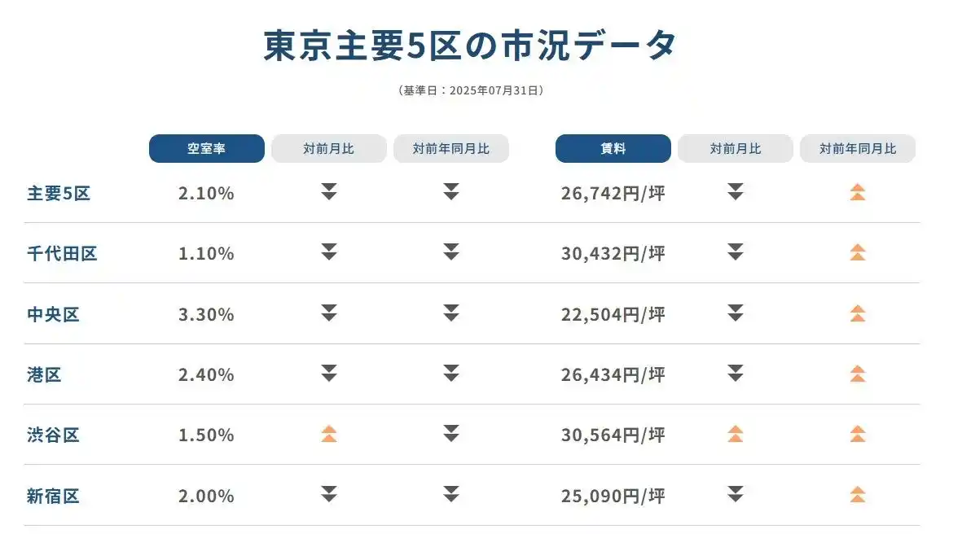
Task: Click 港区 rent month-over-month down arrow
Action: coord(735,374)
